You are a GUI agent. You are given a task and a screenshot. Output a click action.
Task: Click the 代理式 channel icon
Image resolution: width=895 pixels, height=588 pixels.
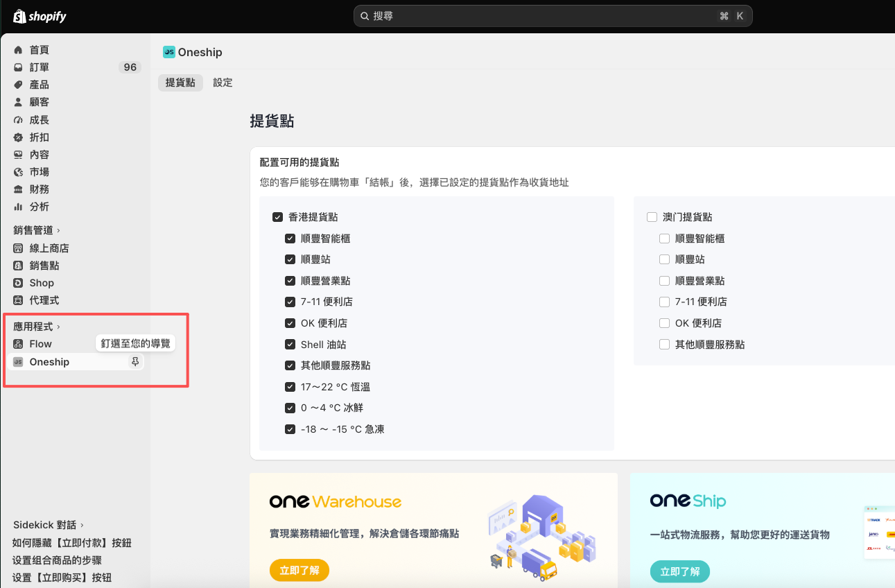pyautogui.click(x=18, y=300)
